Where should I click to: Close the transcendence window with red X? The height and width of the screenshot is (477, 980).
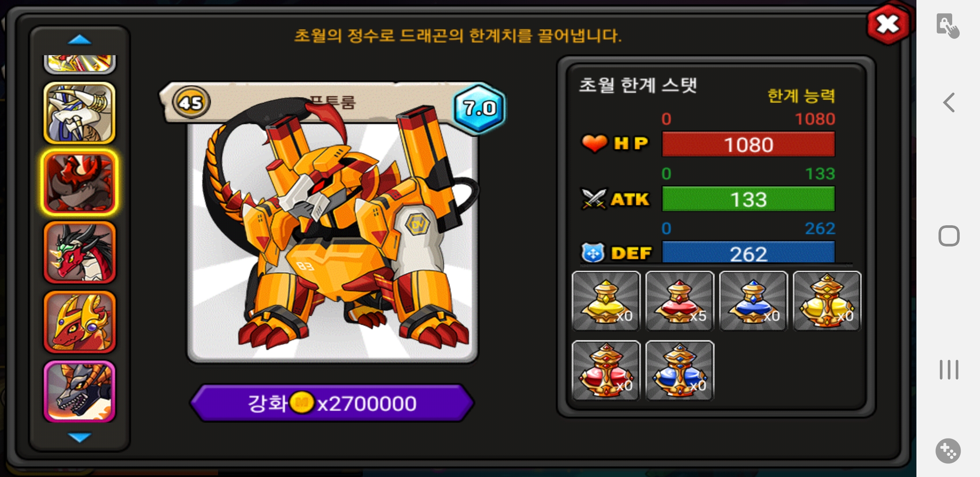[888, 24]
